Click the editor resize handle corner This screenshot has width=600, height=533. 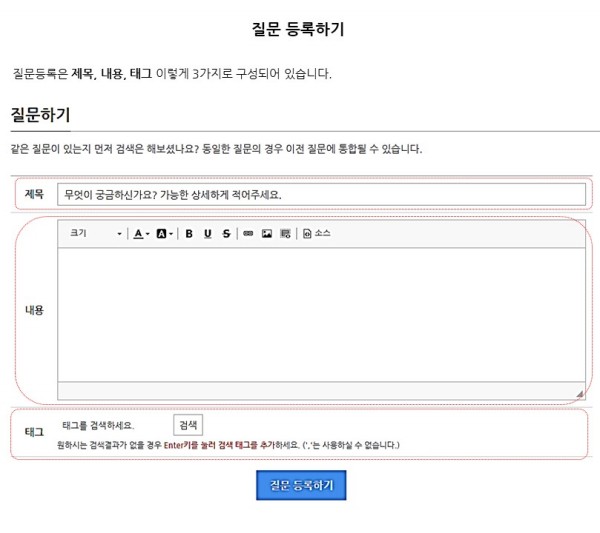click(579, 393)
